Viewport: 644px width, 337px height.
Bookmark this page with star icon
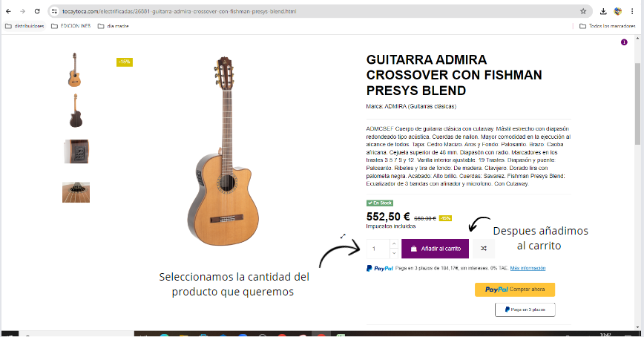point(583,12)
